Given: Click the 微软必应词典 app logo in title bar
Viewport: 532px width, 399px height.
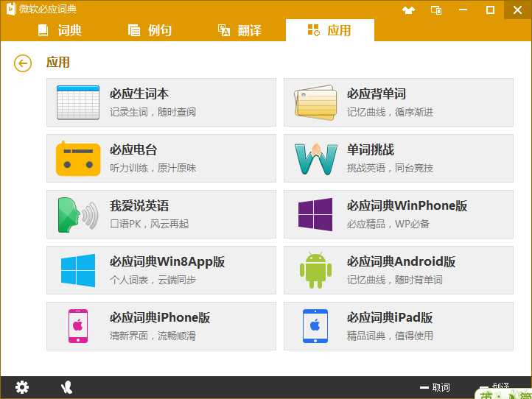Looking at the screenshot, I should tap(11, 9).
